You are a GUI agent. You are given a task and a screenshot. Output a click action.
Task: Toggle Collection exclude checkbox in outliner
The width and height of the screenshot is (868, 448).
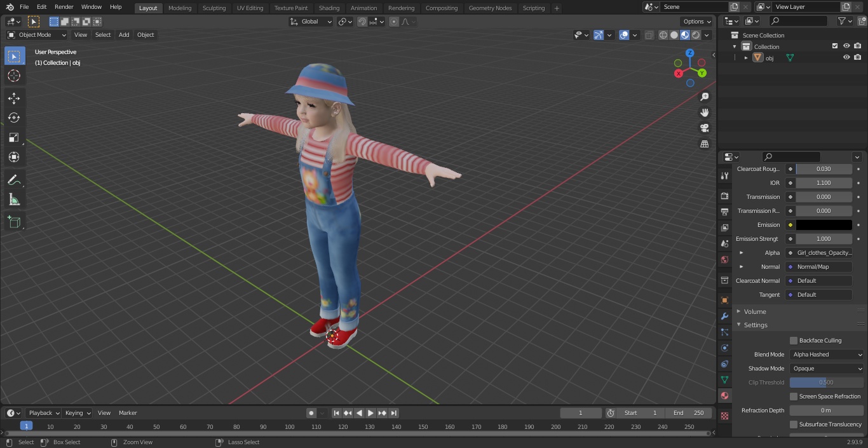point(835,46)
